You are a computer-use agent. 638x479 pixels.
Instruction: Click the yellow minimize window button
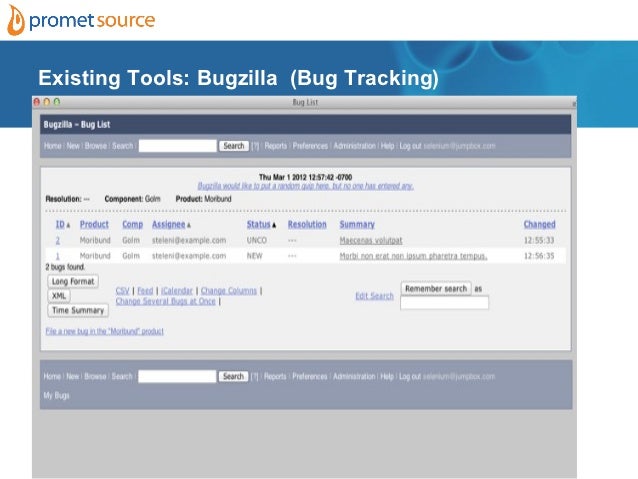(x=47, y=102)
